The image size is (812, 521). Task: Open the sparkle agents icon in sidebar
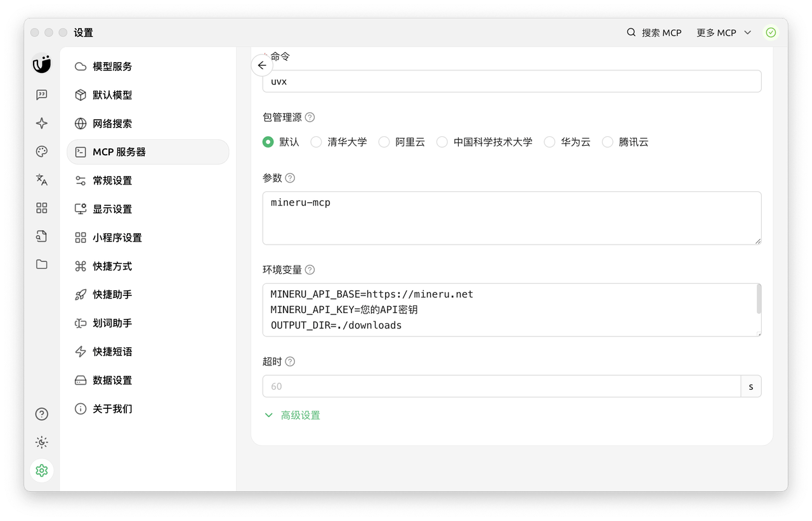(42, 123)
